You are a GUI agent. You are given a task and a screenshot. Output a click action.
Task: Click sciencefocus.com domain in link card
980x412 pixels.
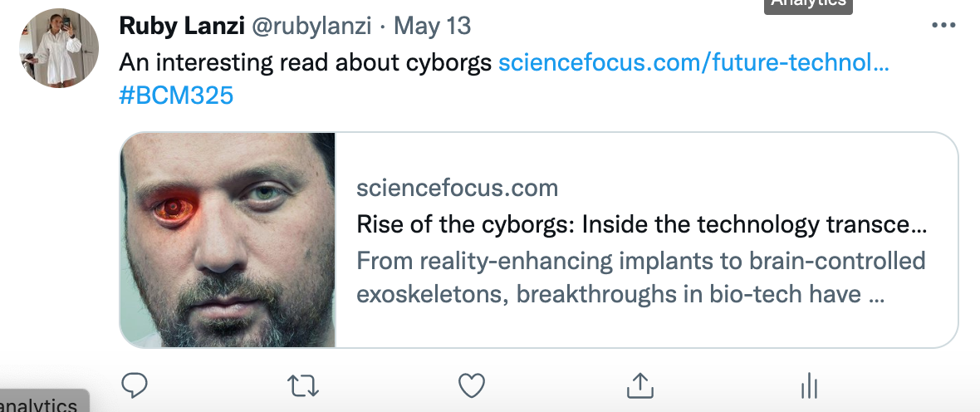(x=457, y=188)
